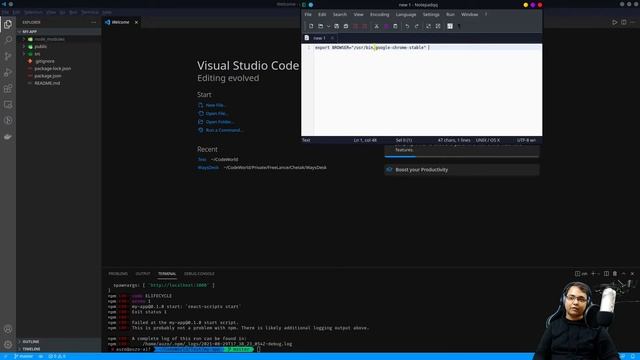
Task: Switch to the OUTPUT panel tab
Action: click(143, 273)
